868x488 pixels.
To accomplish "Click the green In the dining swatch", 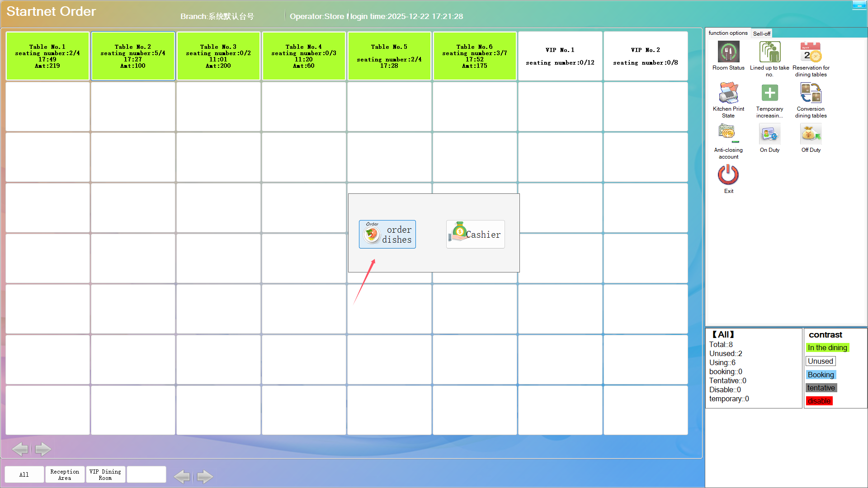I will point(827,347).
